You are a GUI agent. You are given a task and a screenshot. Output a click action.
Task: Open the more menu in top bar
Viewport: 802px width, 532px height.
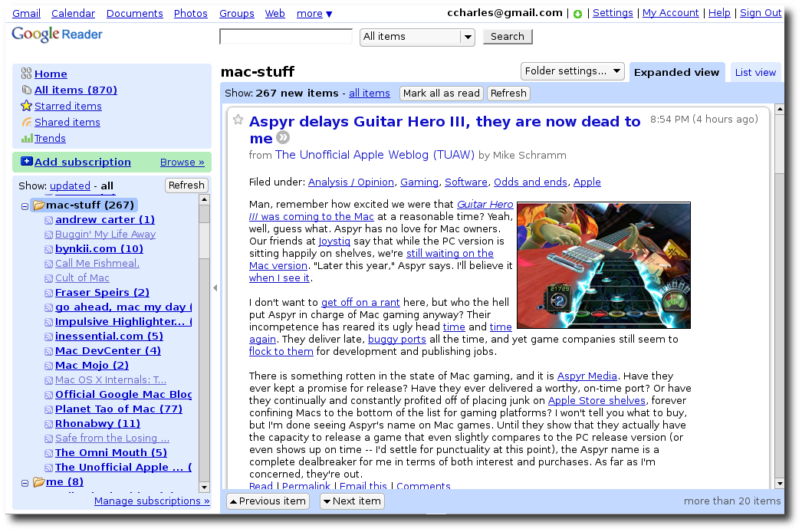click(x=314, y=14)
